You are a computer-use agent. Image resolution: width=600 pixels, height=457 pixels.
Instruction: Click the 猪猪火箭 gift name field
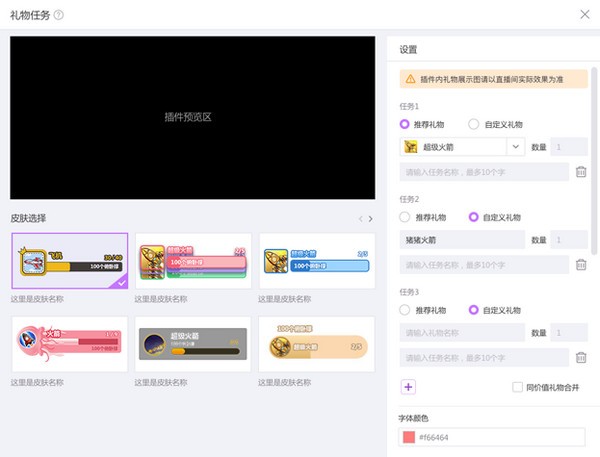461,240
